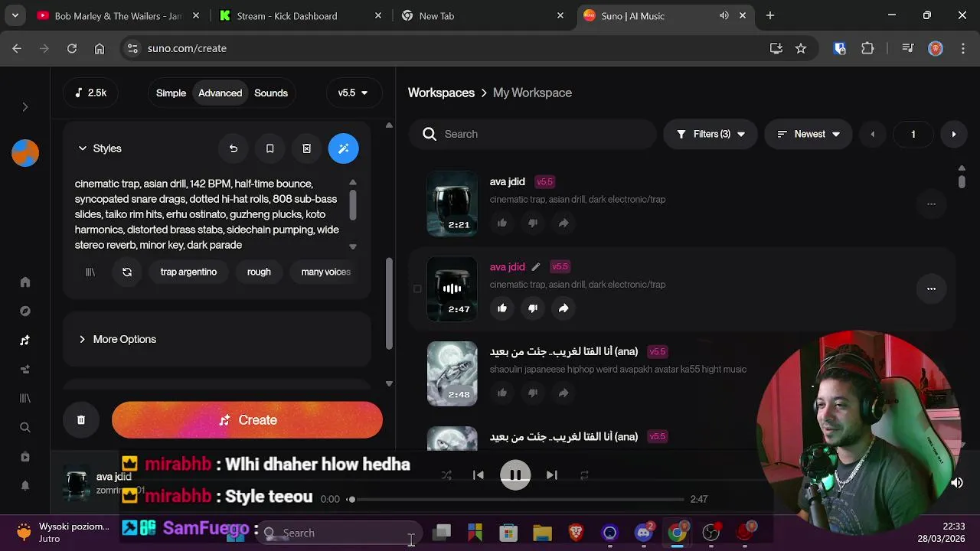The image size is (980, 551).
Task: Switch to Sounds mode
Action: [271, 93]
